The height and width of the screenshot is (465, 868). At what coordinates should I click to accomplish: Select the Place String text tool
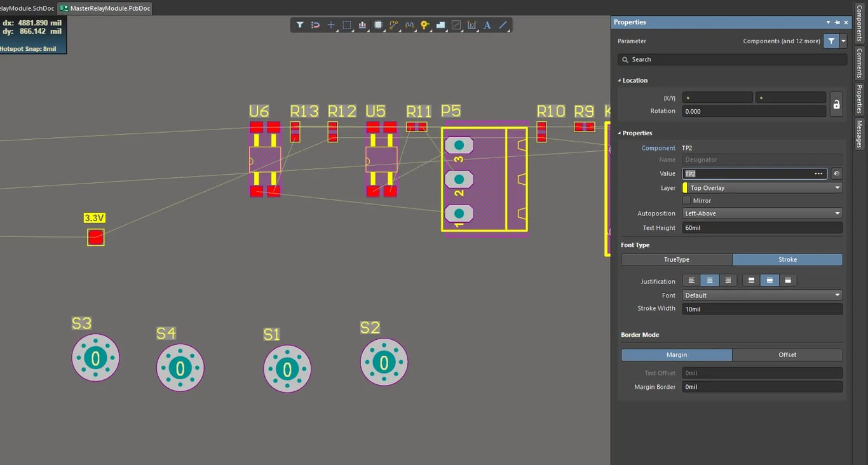coord(487,25)
